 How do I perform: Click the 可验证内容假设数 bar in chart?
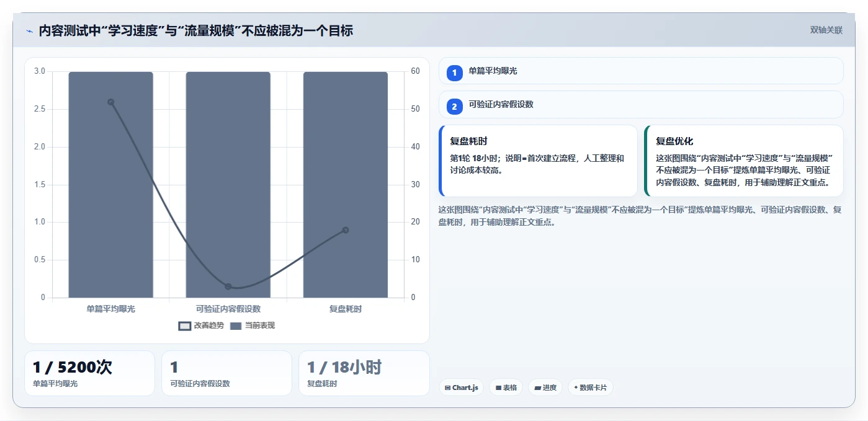click(228, 185)
